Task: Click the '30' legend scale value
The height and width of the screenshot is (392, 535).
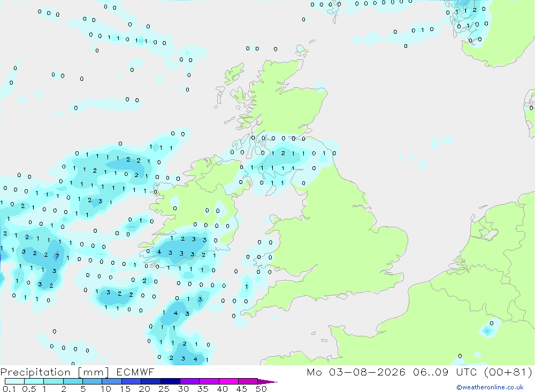Action: click(184, 389)
